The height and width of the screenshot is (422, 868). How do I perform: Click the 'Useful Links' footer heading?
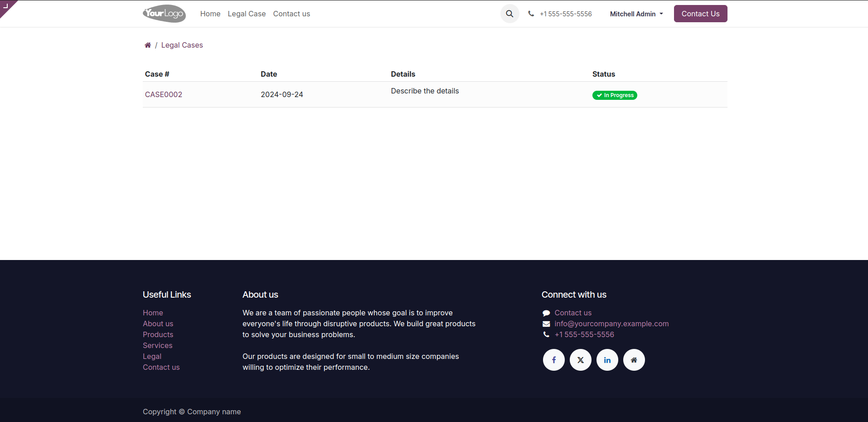pyautogui.click(x=167, y=294)
